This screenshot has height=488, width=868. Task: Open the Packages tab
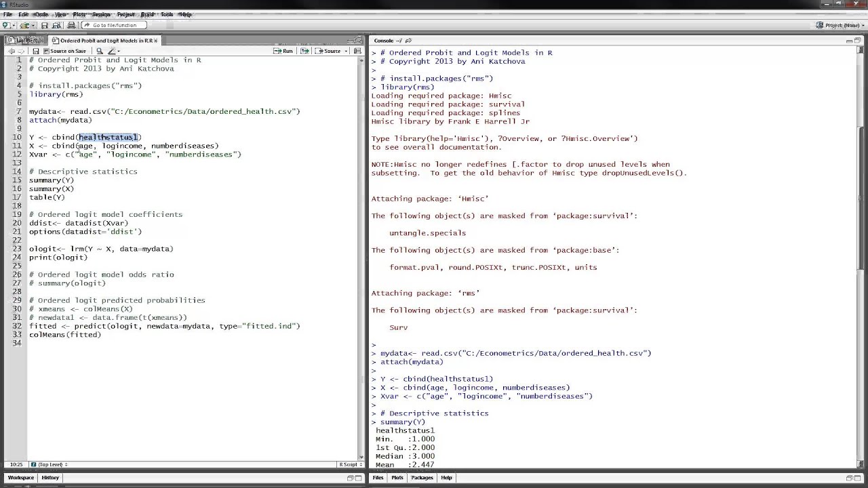click(x=422, y=478)
